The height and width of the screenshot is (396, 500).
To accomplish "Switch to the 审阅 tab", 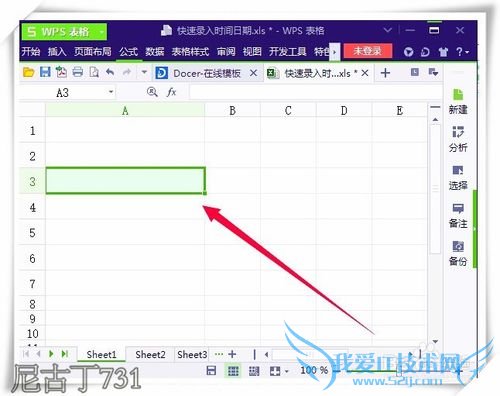I will (x=226, y=51).
